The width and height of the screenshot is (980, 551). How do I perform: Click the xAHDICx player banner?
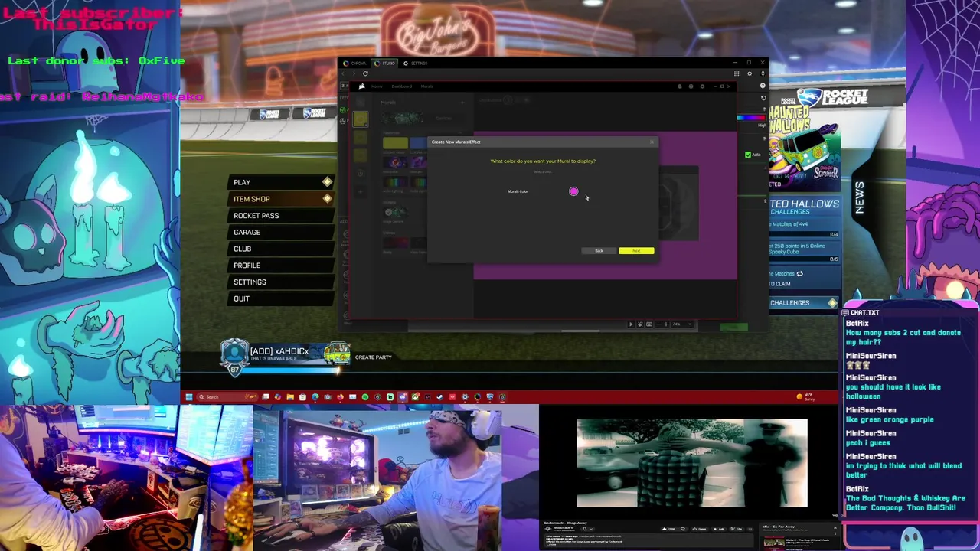click(x=285, y=354)
